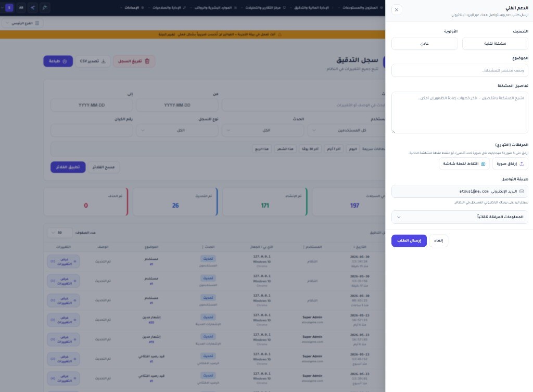This screenshot has width=533, height=392.
Task: Click عرض التغييرات for 13:39:01 row
Action: 63,378
